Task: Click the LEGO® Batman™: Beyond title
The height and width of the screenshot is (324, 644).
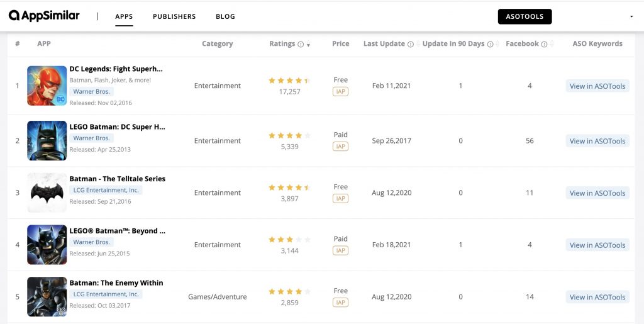Action: tap(118, 231)
